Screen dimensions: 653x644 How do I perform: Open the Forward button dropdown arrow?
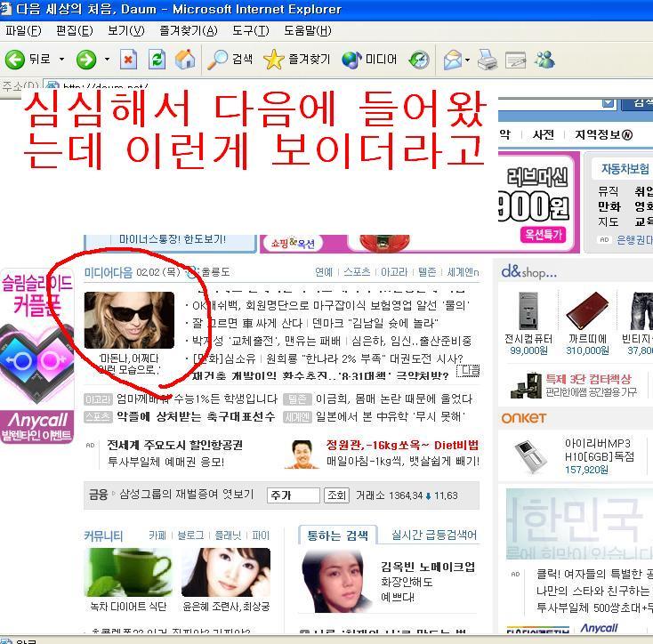pyautogui.click(x=107, y=60)
